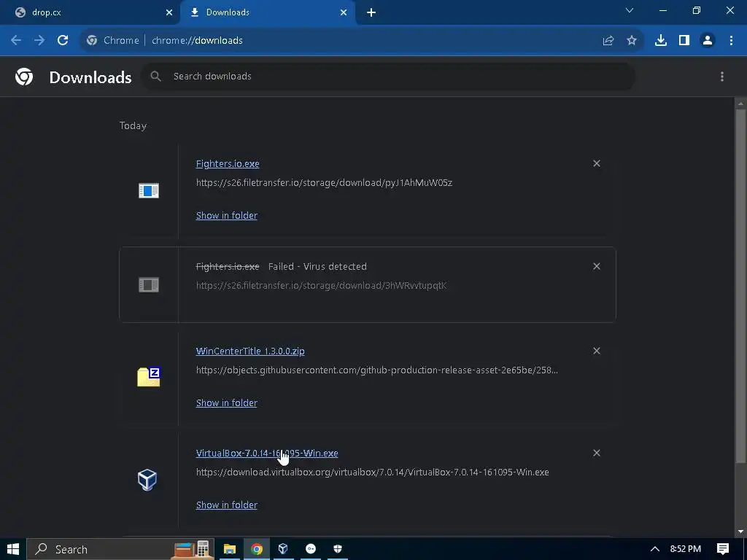Image resolution: width=747 pixels, height=560 pixels.
Task: Click the Chrome taskbar icon
Action: pyautogui.click(x=257, y=549)
